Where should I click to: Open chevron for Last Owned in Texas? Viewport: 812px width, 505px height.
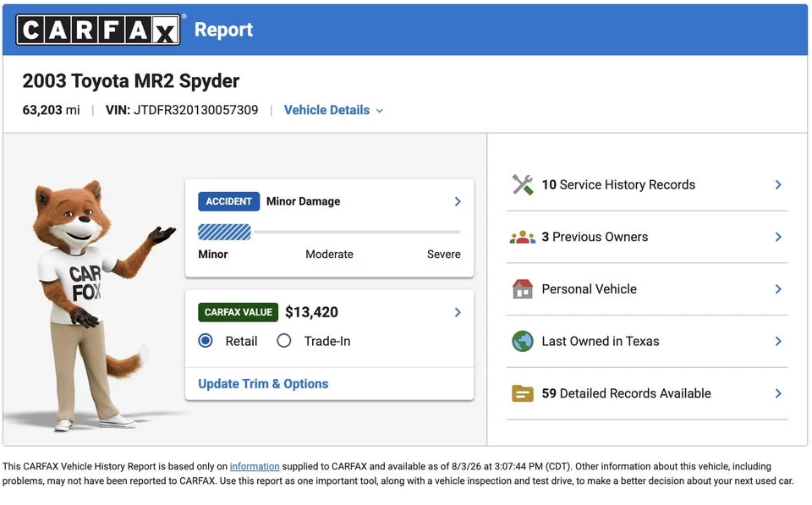pos(778,342)
